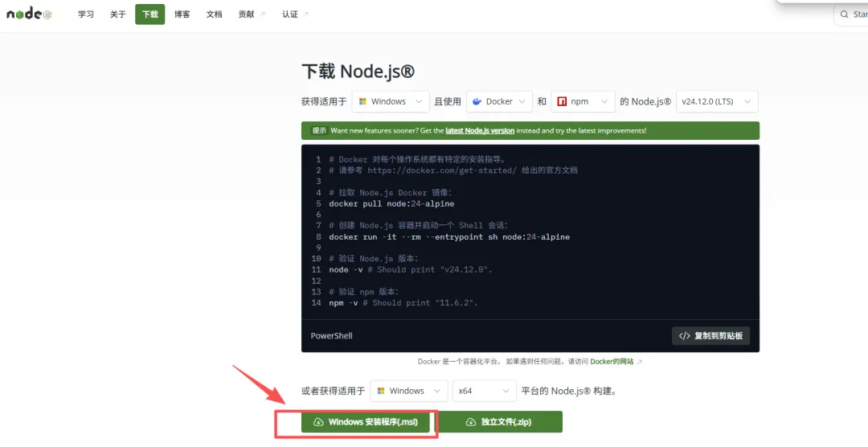Expand the Docker install method dropdown
Screen dimensions: 868x447
(x=499, y=101)
